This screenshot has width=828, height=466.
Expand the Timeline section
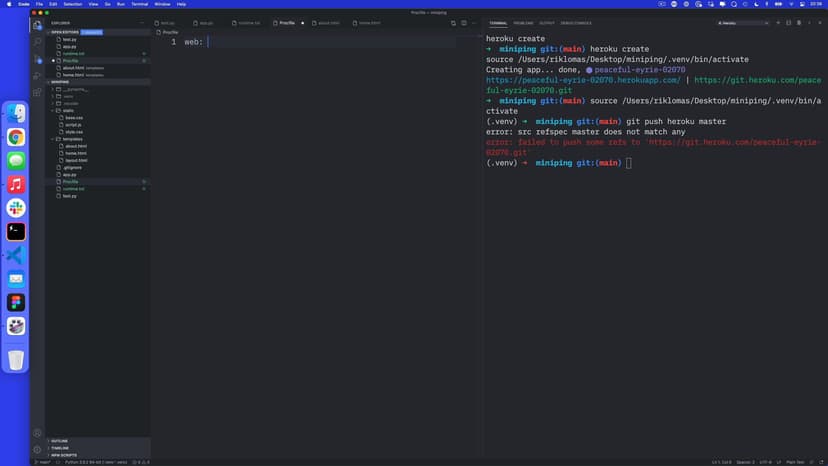click(60, 448)
